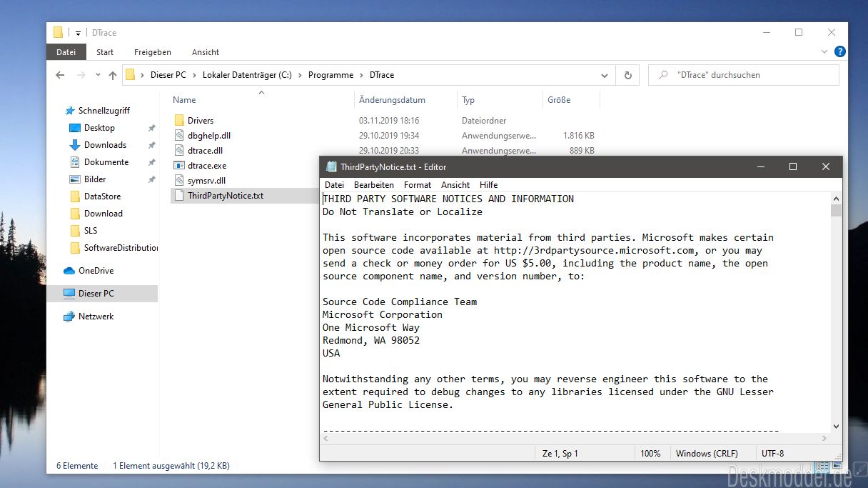Select Dieser PC in the navigation pane
The image size is (868, 488).
96,294
